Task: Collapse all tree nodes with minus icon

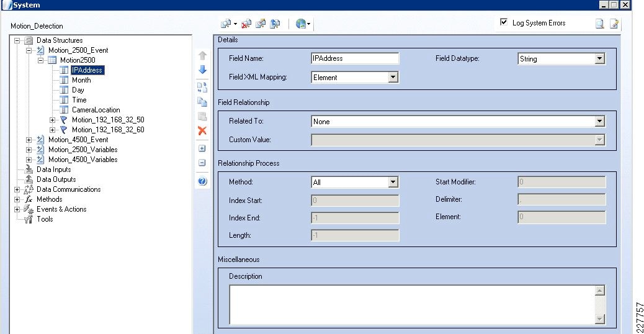Action: pyautogui.click(x=202, y=163)
